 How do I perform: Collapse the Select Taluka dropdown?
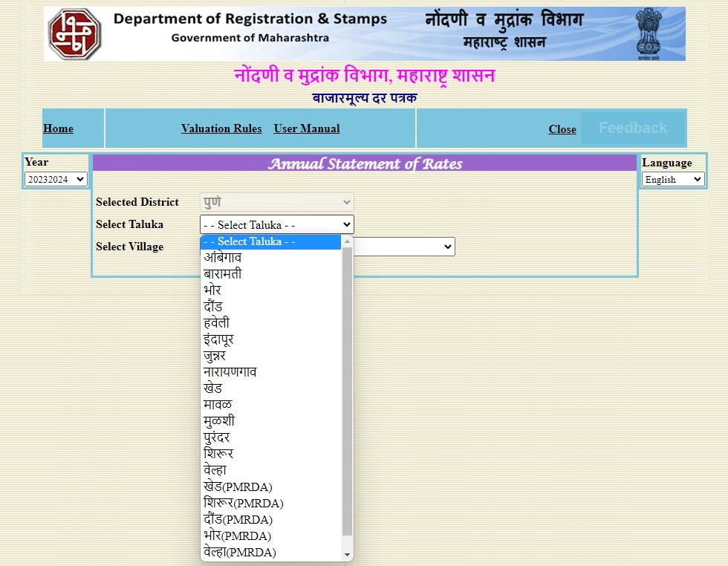pyautogui.click(x=276, y=224)
